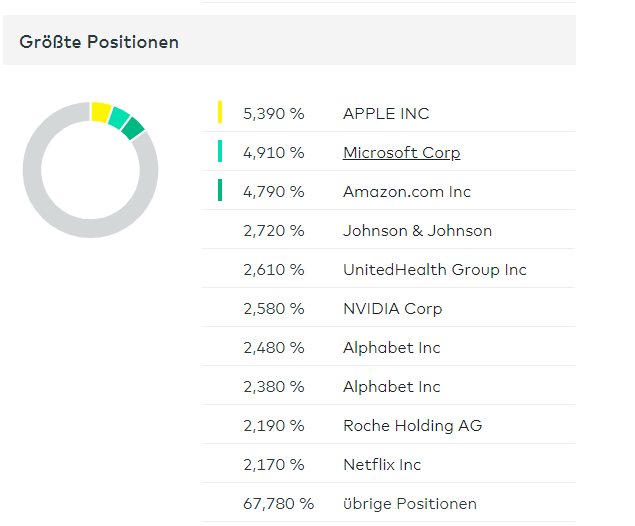This screenshot has width=635, height=526.
Task: Select the Roche Holding AG entry
Action: 412,426
